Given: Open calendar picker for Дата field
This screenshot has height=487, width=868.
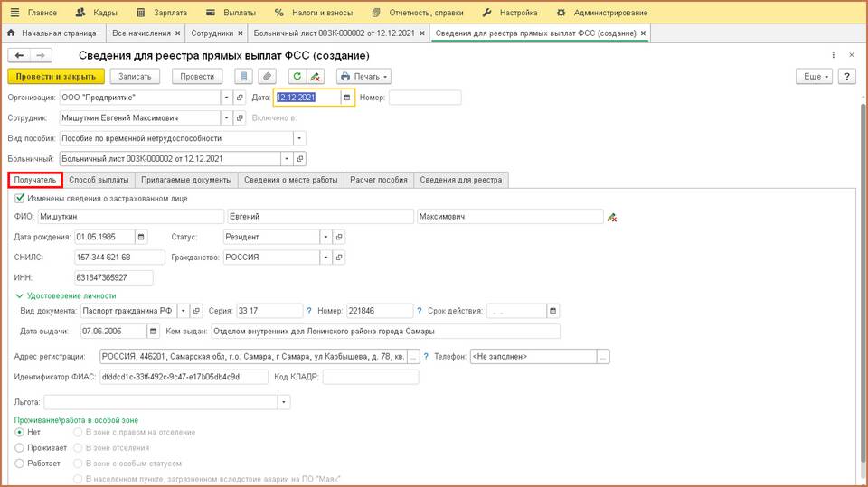Looking at the screenshot, I should (x=347, y=98).
